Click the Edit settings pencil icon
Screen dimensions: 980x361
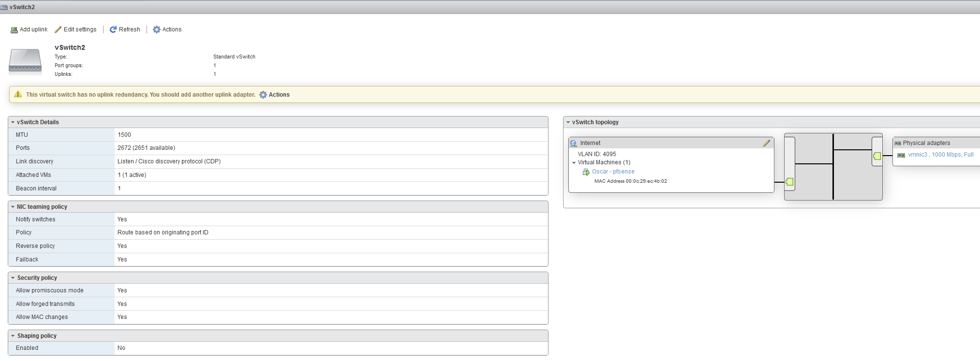(x=58, y=29)
